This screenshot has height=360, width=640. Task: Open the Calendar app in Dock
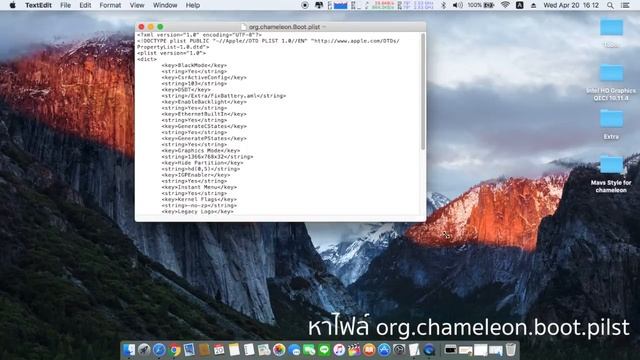click(219, 350)
